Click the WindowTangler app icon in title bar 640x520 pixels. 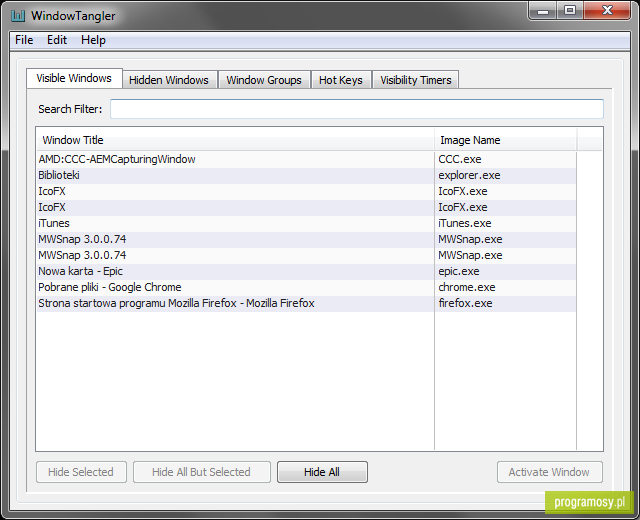point(18,16)
